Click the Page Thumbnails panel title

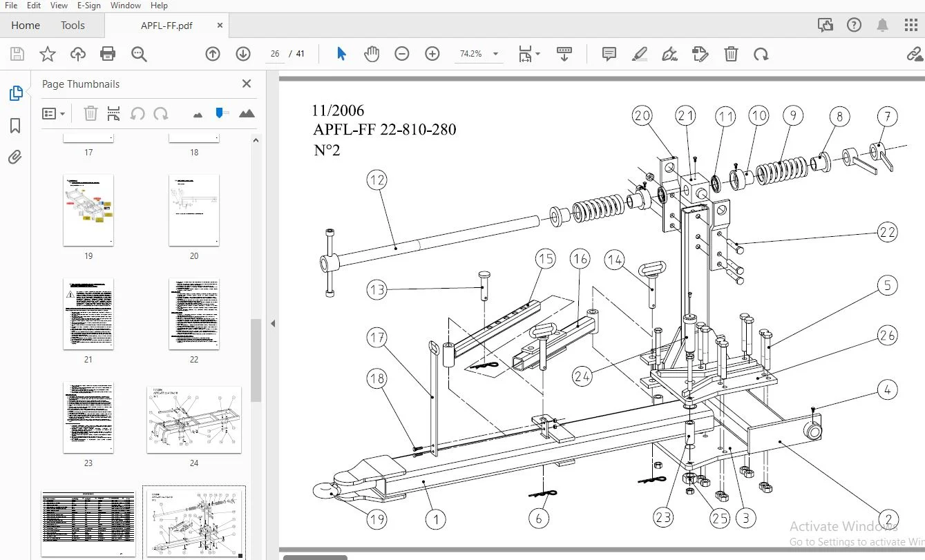pos(81,84)
